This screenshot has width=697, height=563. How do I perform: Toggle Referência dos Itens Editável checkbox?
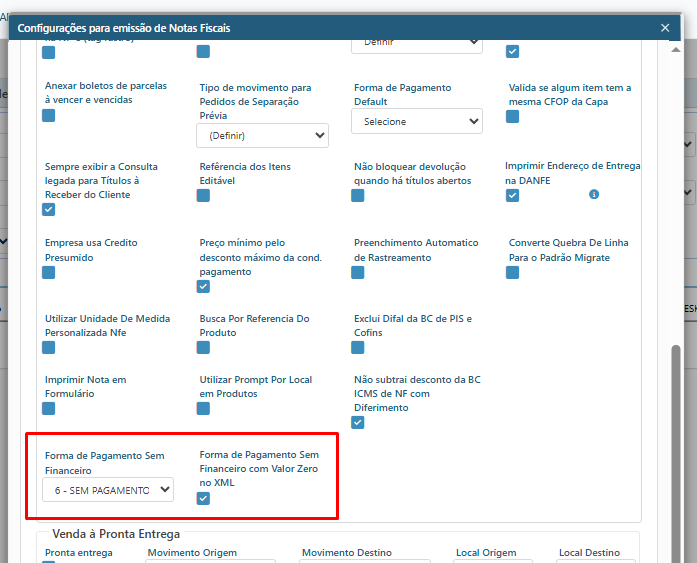pyautogui.click(x=204, y=195)
